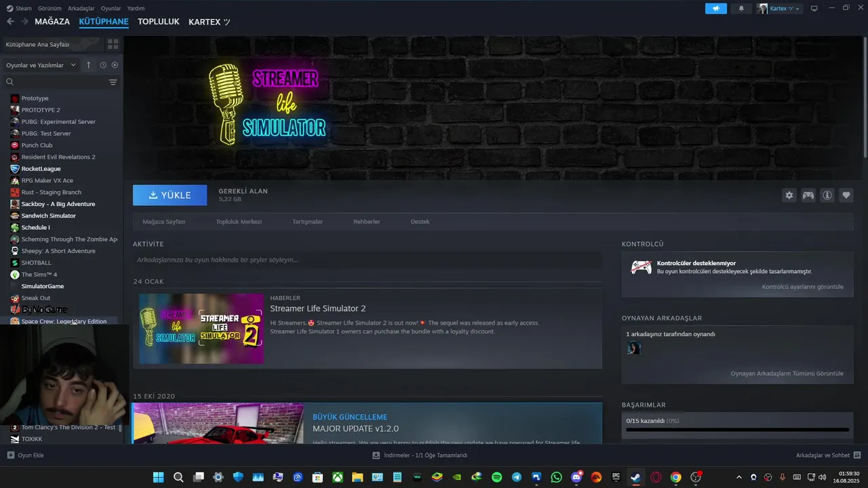Open controller layout icon

(808, 195)
